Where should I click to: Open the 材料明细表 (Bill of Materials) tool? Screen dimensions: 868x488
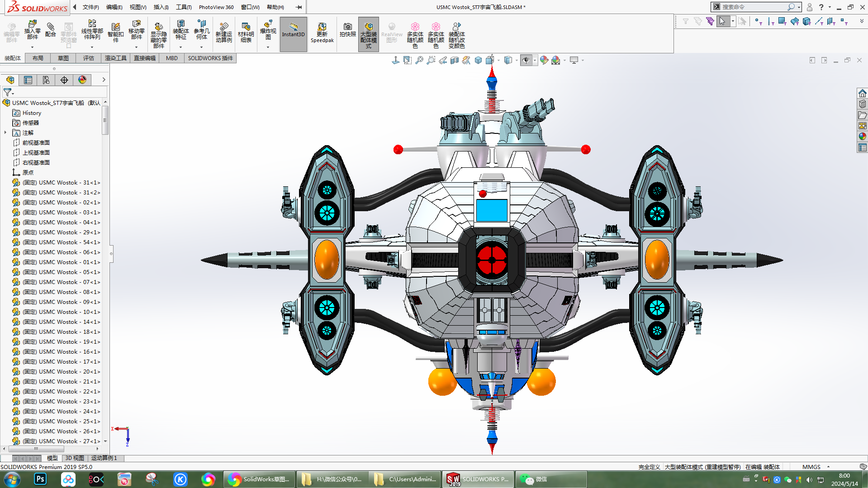(246, 33)
